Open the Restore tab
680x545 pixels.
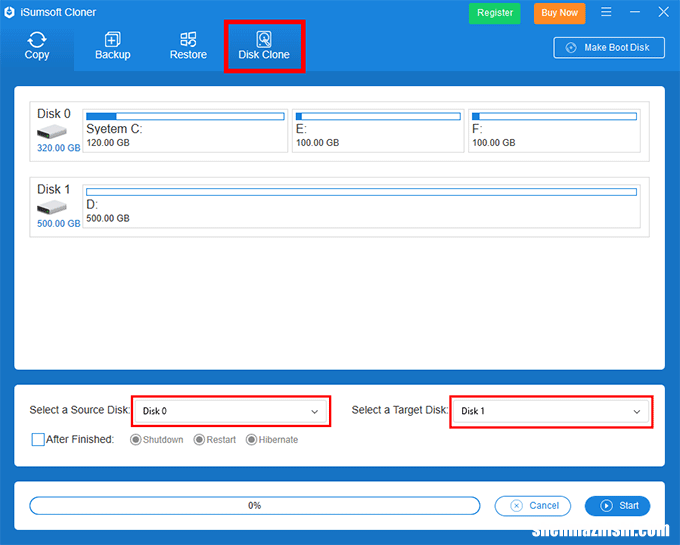188,46
